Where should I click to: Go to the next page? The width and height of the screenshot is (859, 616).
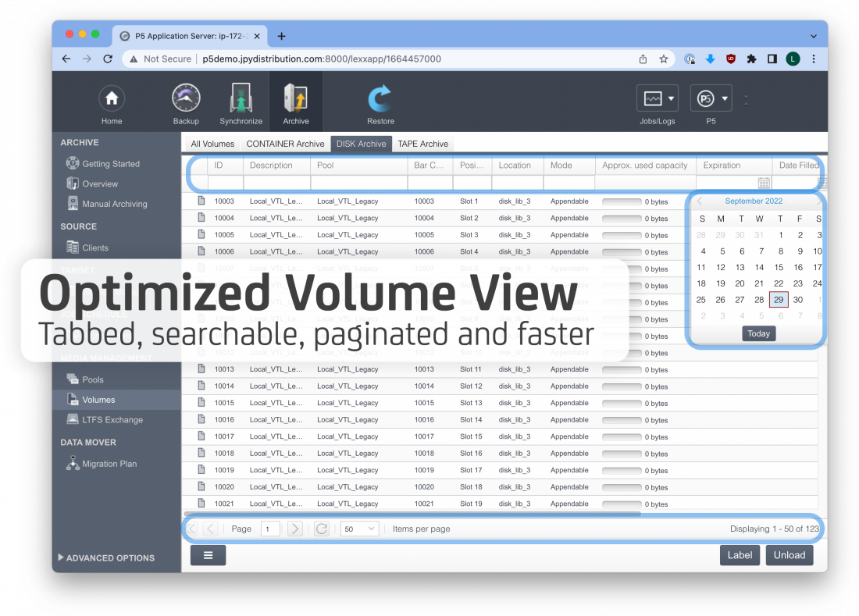294,529
